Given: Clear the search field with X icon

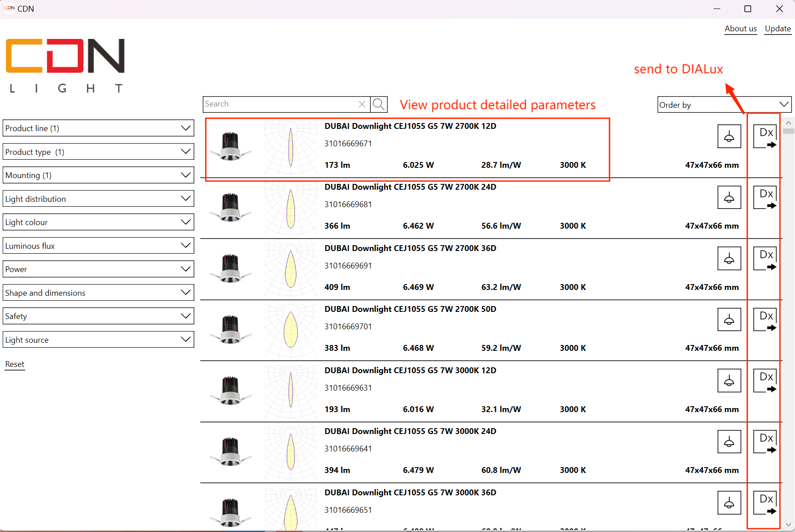Looking at the screenshot, I should (362, 104).
